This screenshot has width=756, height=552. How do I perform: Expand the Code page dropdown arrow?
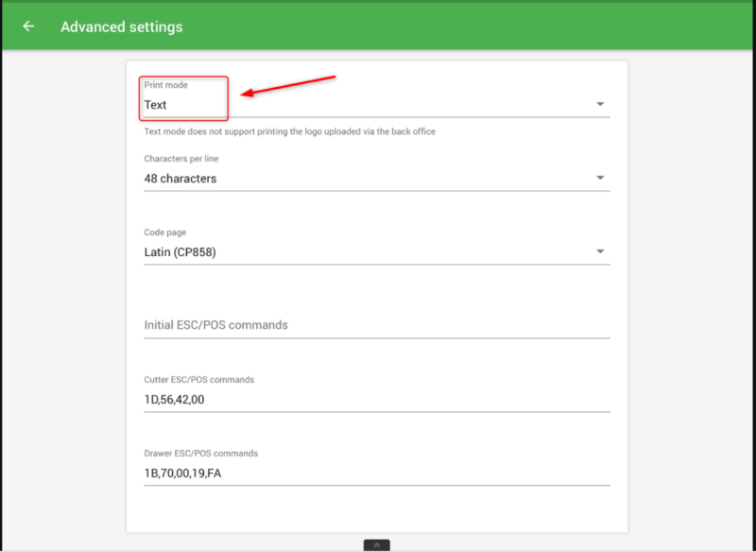(600, 251)
